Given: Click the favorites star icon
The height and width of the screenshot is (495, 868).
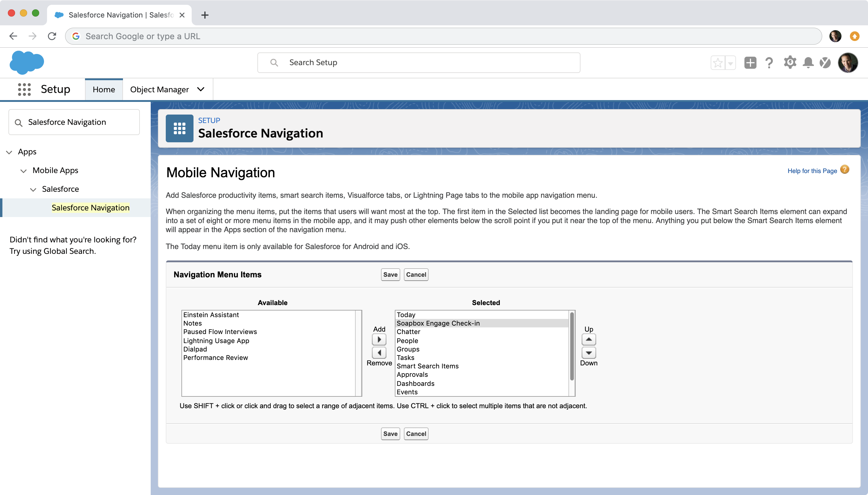Looking at the screenshot, I should [x=718, y=63].
